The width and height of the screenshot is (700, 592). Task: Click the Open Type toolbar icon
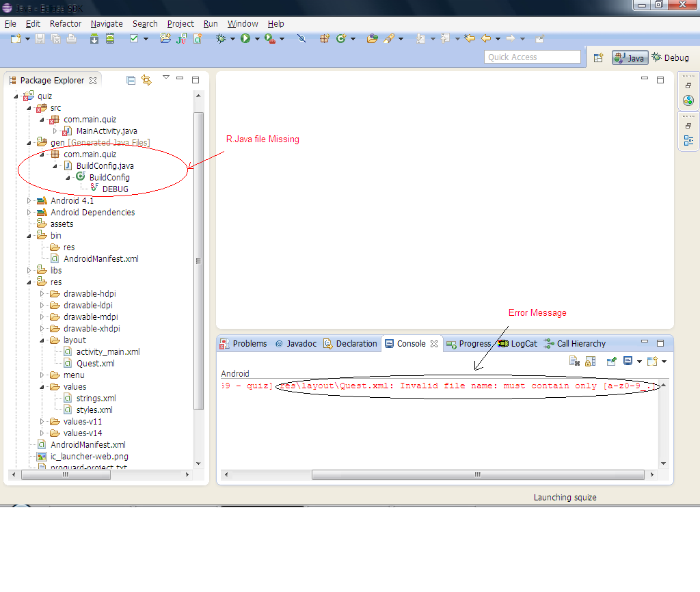tap(373, 39)
